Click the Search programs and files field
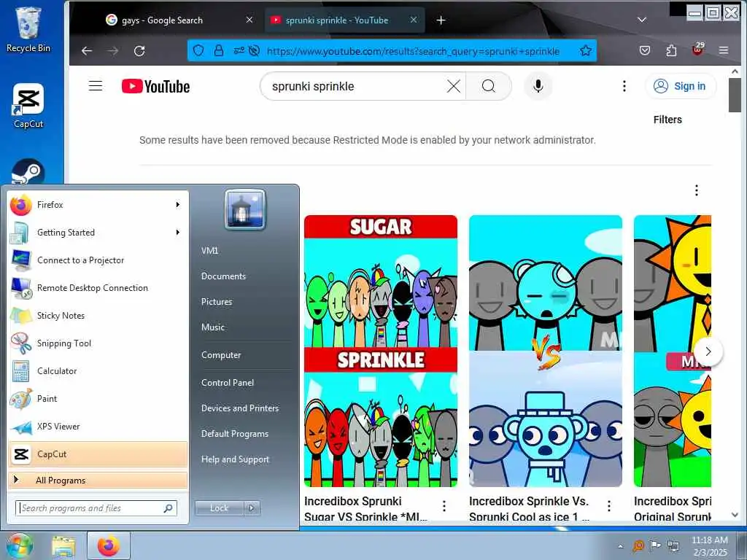Viewport: 747px width, 560px height. pos(96,508)
